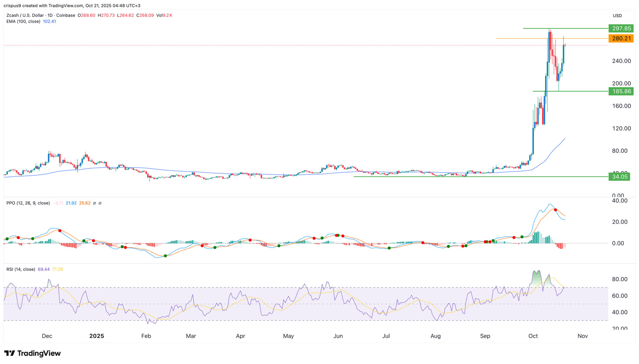
Task: Click the orange PPO signal value 25.62
Action: (x=85, y=203)
